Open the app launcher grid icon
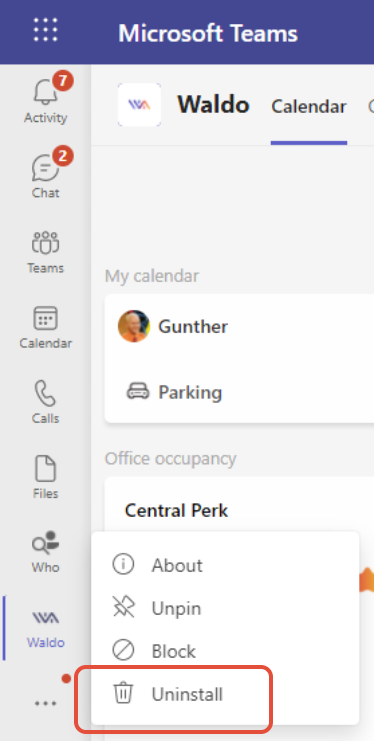Viewport: 374px width, 741px height. [x=45, y=30]
